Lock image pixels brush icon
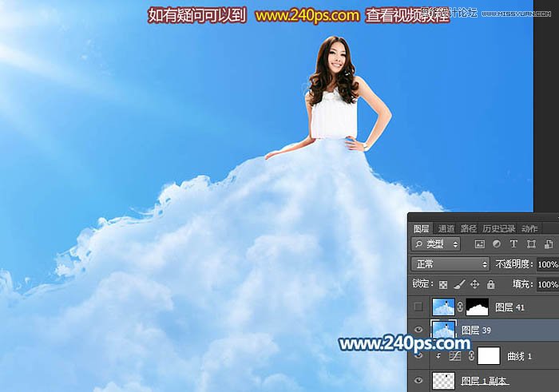The height and width of the screenshot is (392, 559). (458, 284)
